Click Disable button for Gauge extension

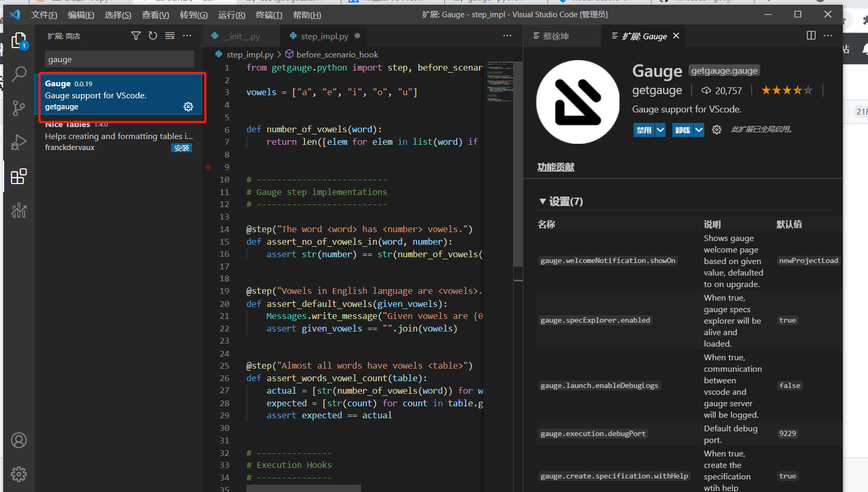pyautogui.click(x=644, y=130)
